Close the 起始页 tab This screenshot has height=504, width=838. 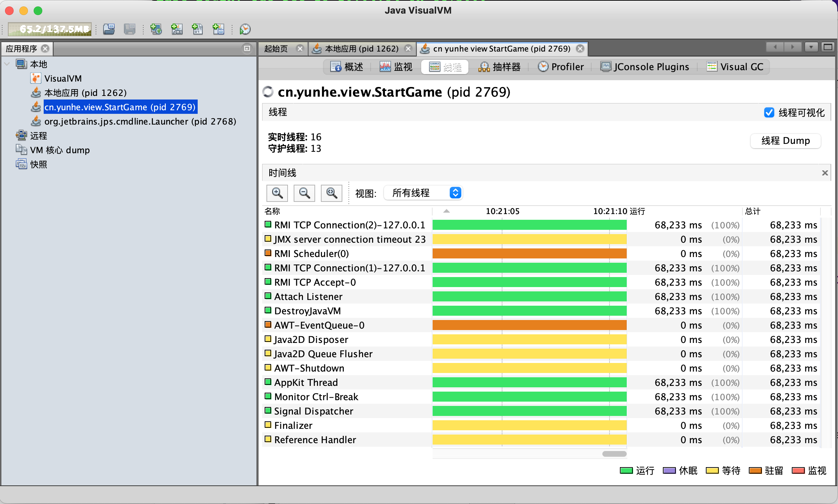(x=300, y=49)
